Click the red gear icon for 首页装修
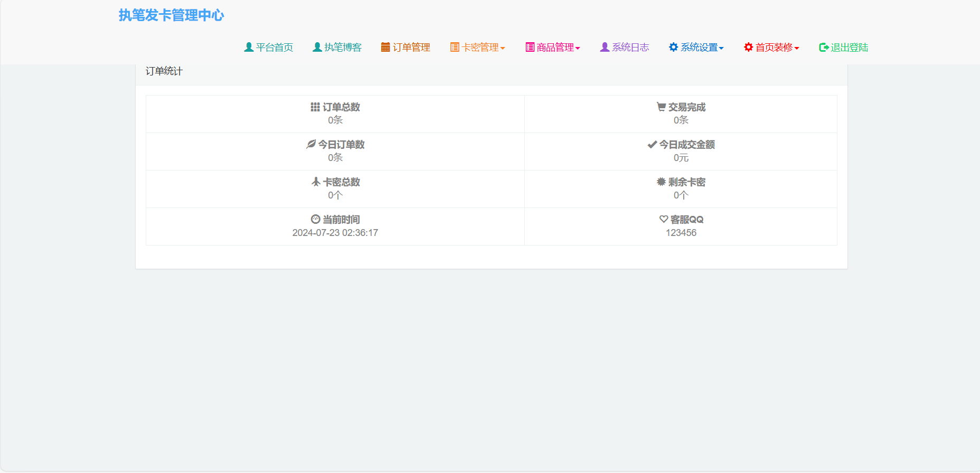 click(748, 47)
